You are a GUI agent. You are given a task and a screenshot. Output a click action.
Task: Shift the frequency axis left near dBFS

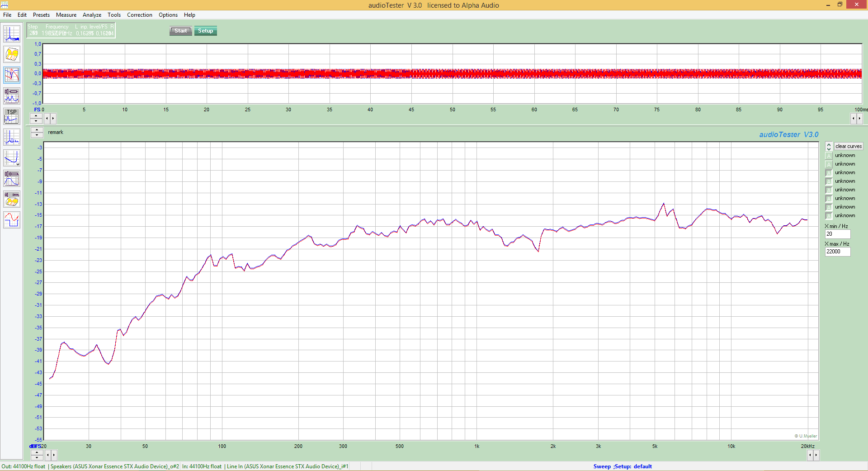[x=48, y=455]
